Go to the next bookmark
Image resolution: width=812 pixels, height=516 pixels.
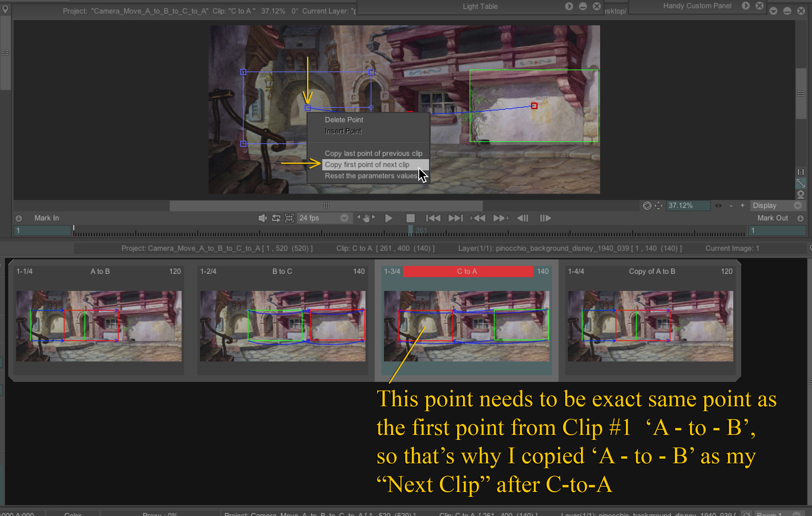tap(501, 218)
